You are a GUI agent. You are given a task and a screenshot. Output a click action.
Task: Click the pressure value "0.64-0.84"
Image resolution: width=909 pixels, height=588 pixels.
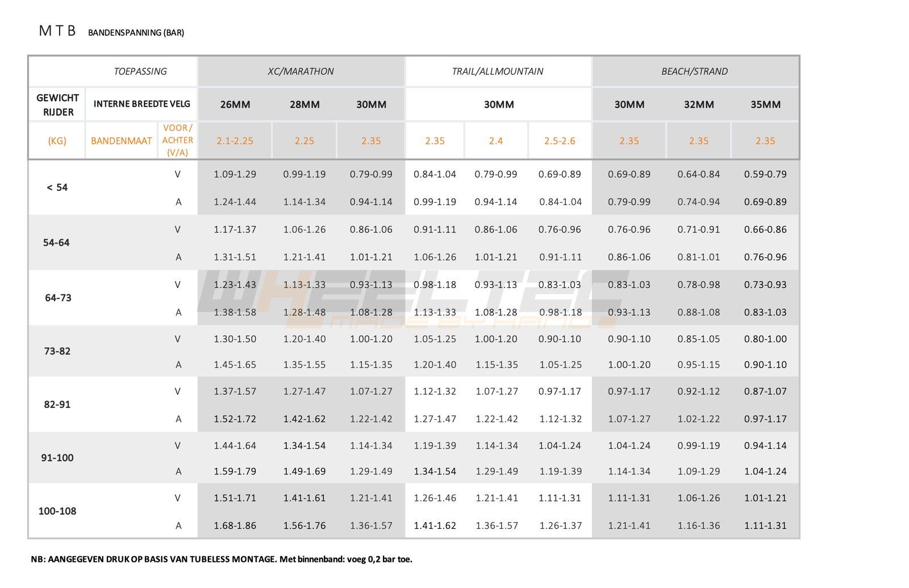699,174
